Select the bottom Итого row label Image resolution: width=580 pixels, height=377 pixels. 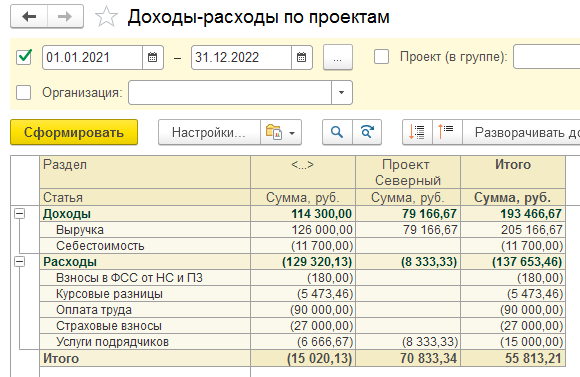point(61,359)
